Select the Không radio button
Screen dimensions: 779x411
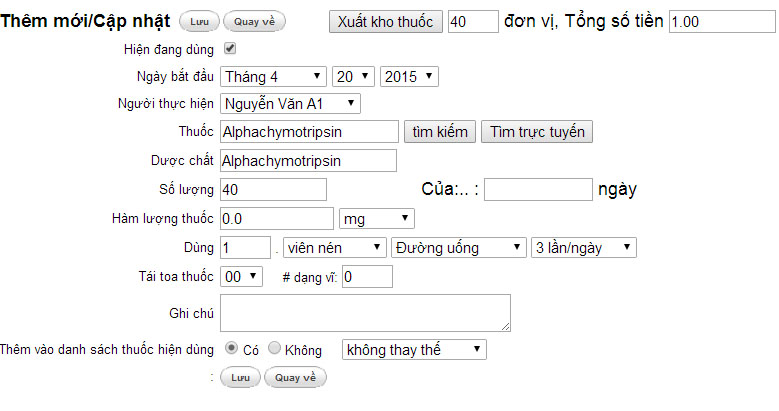coord(274,348)
